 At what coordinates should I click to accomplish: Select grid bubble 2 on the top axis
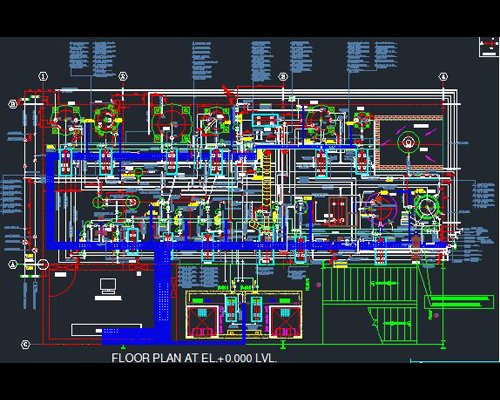click(x=123, y=77)
